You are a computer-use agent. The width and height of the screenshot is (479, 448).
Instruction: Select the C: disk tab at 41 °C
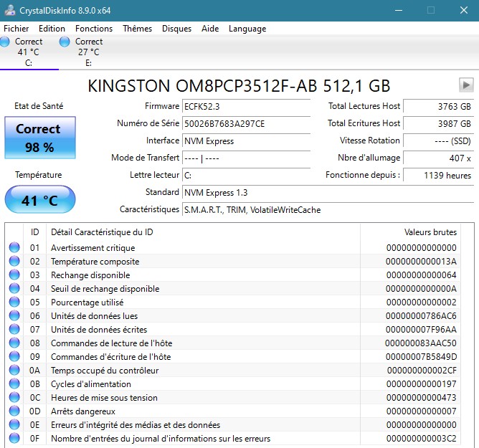(x=29, y=52)
